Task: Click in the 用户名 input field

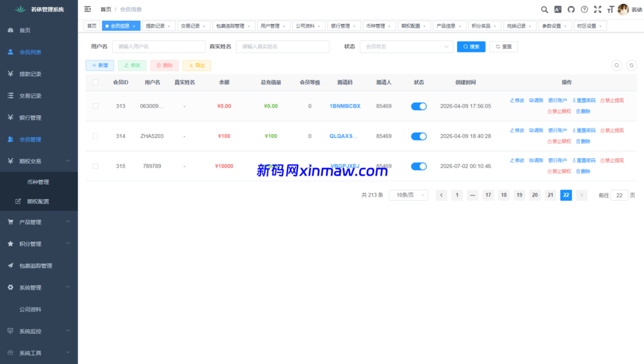Action: pos(158,47)
